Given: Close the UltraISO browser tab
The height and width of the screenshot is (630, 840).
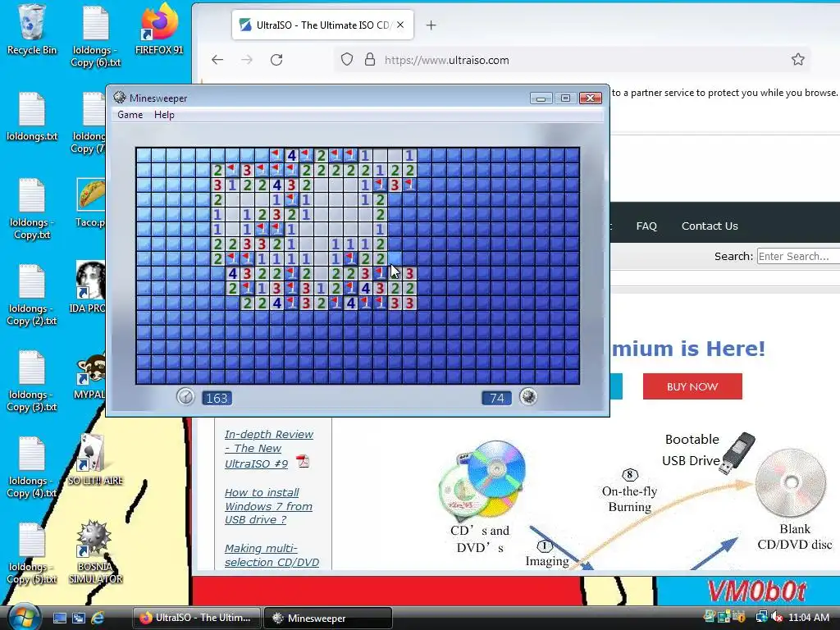Looking at the screenshot, I should pyautogui.click(x=400, y=25).
